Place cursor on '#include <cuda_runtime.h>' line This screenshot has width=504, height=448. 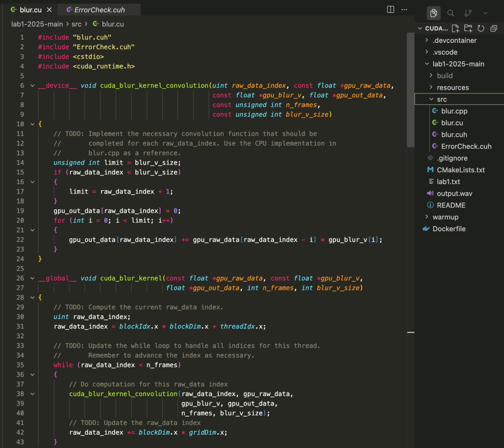point(86,66)
